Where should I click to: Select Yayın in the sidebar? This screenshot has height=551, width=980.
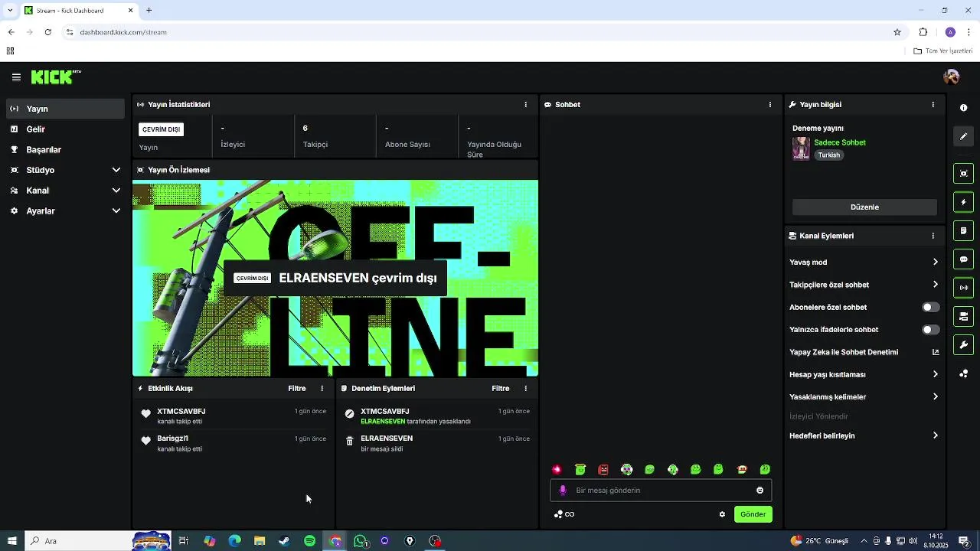[x=66, y=109]
